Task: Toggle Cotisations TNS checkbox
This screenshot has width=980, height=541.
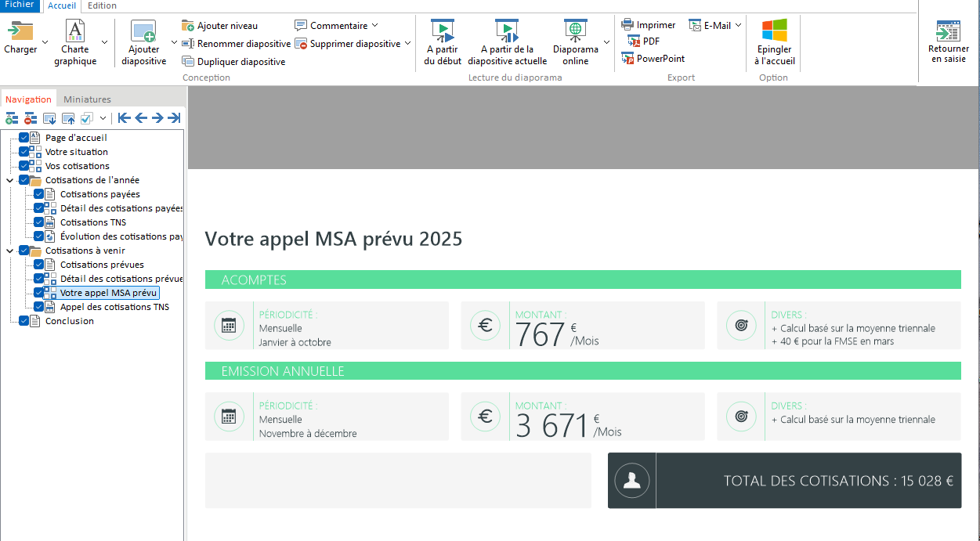Action: (38, 222)
